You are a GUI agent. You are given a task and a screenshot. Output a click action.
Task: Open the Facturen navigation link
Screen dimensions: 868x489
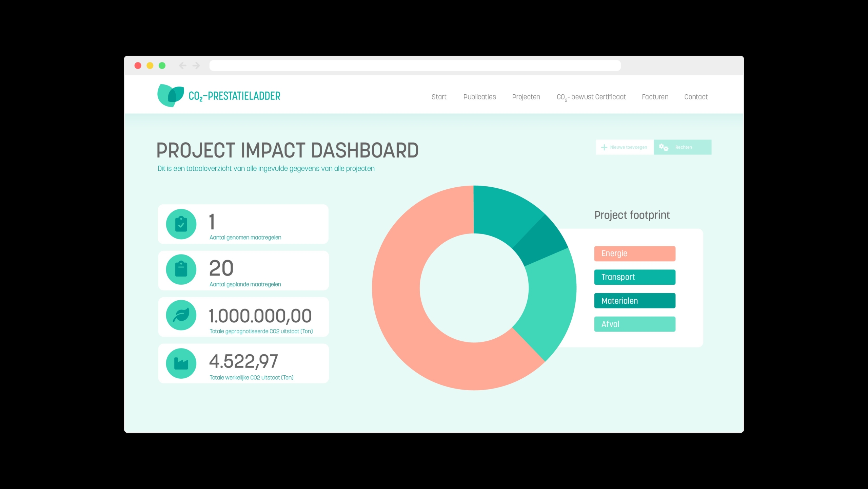pyautogui.click(x=655, y=97)
